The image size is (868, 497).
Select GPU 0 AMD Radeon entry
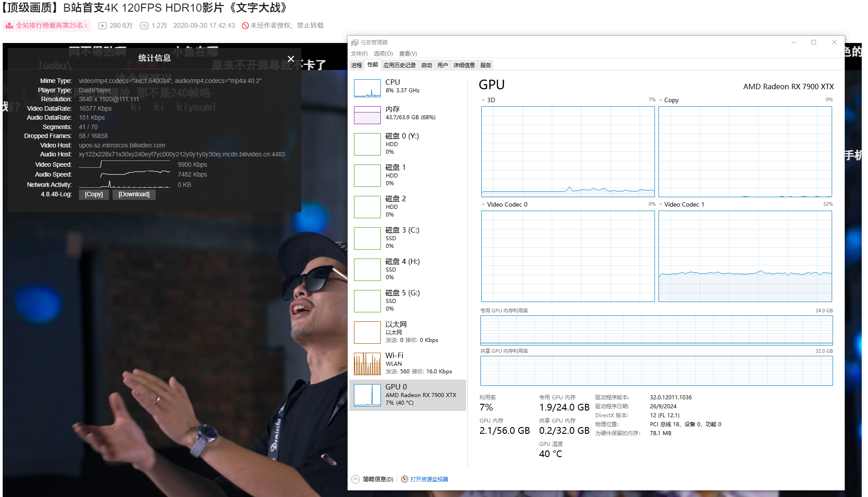pyautogui.click(x=407, y=395)
